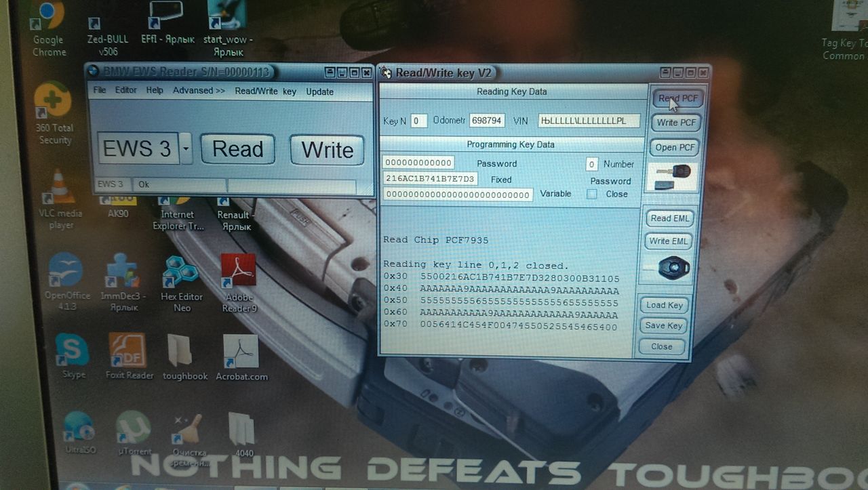Click the Key N input field

click(418, 121)
